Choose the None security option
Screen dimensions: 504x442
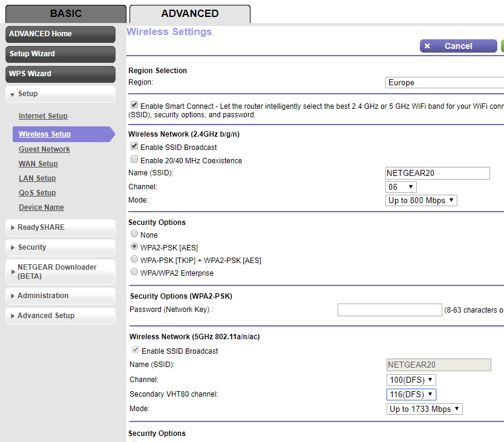pyautogui.click(x=134, y=234)
